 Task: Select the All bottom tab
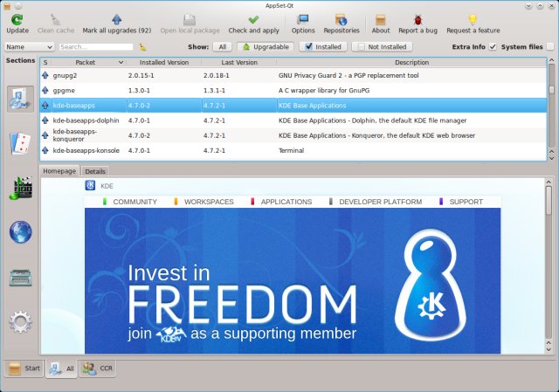coord(62,368)
